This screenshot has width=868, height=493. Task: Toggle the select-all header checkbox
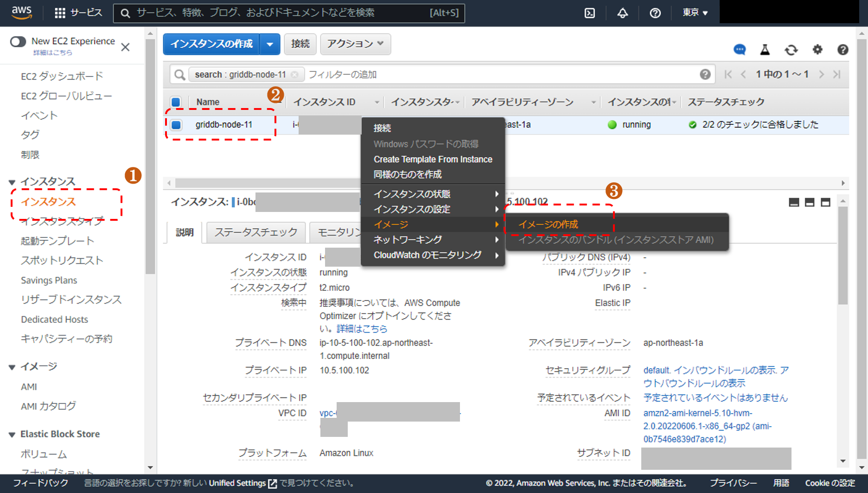176,102
